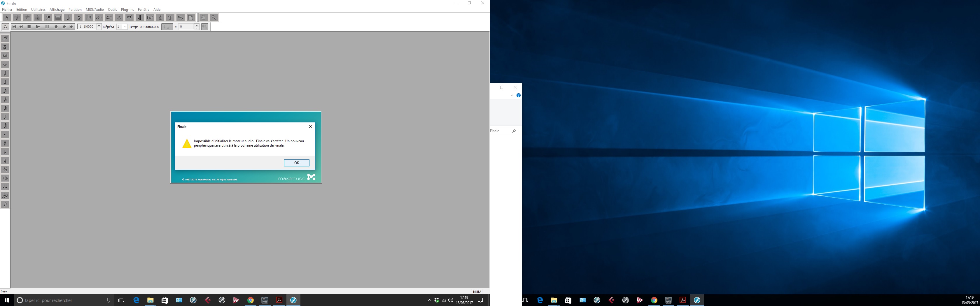Open the Répét. dropdown list
Image resolution: width=980 pixels, height=306 pixels.
[x=125, y=27]
